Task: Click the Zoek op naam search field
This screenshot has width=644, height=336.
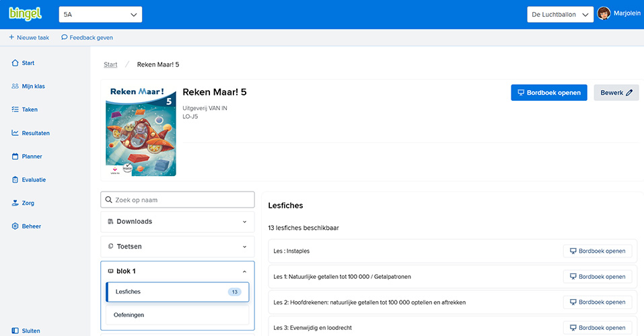Action: pos(182,200)
